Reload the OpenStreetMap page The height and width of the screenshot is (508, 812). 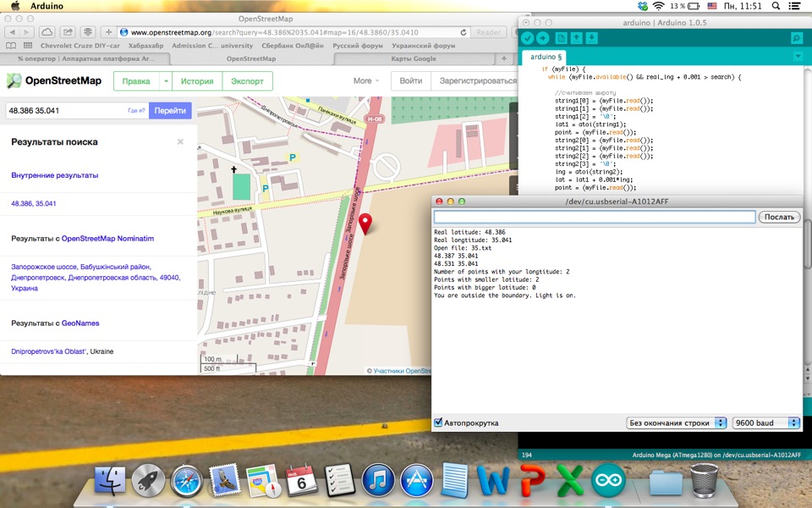pyautogui.click(x=463, y=32)
